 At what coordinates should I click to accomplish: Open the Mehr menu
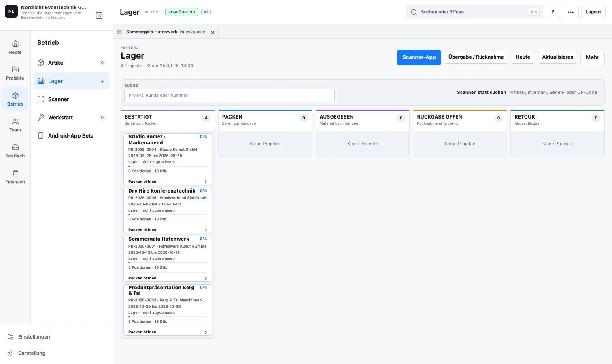[593, 57]
